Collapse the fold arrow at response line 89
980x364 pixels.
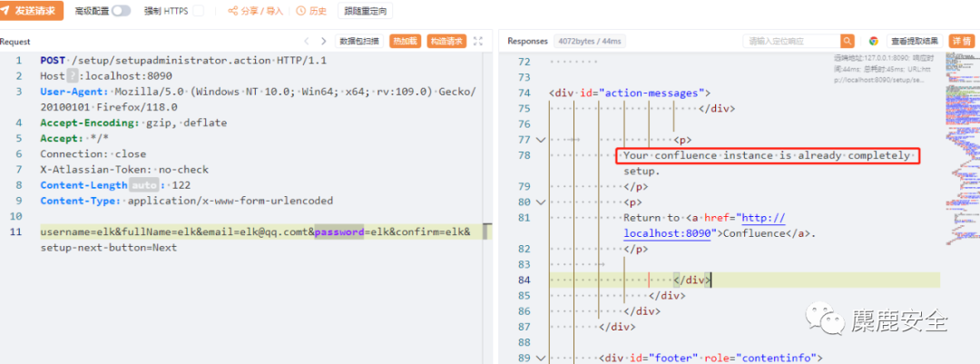tap(541, 359)
